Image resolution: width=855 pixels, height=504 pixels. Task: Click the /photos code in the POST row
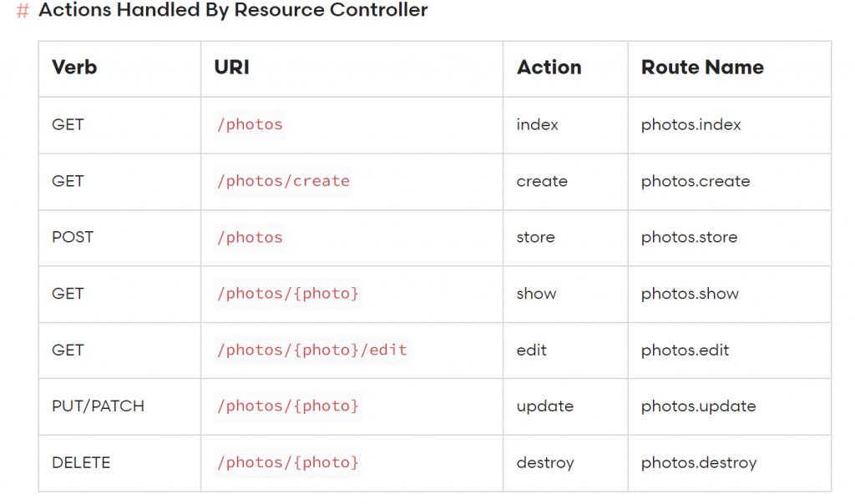click(x=250, y=238)
